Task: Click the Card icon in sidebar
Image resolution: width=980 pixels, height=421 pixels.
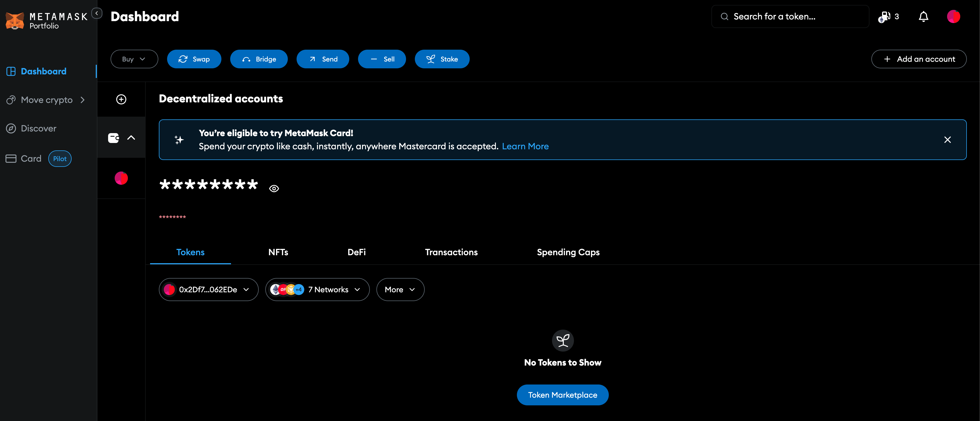Action: click(x=11, y=159)
